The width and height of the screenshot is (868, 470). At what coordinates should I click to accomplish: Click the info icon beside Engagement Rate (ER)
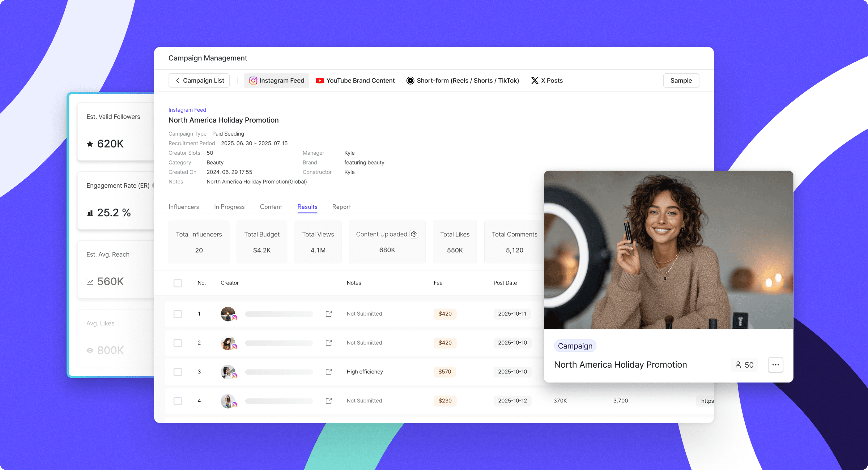[x=153, y=185]
